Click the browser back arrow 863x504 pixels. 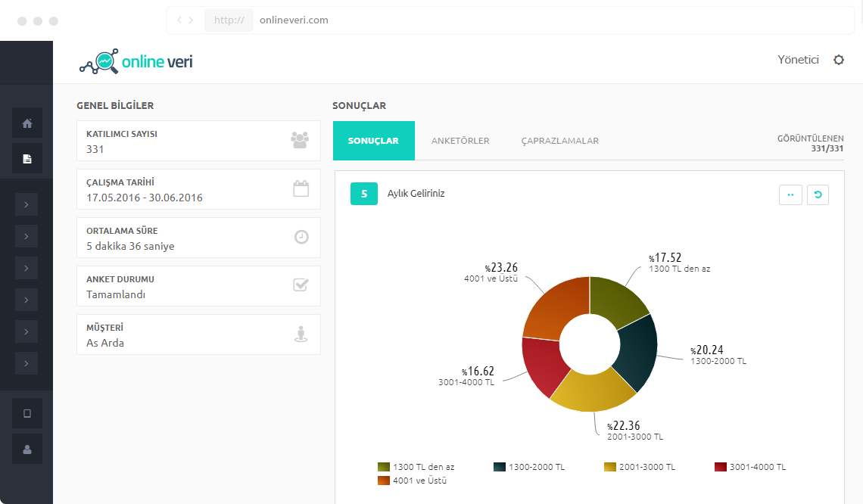coord(179,20)
